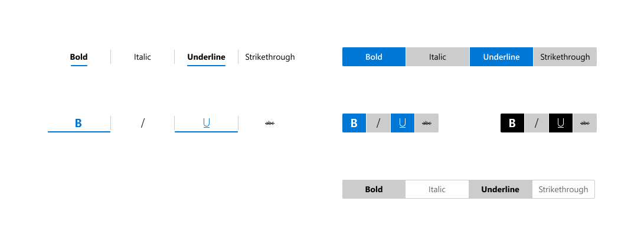Click the gray italic icon beside blue B
The height and width of the screenshot is (246, 644).
coord(378,123)
